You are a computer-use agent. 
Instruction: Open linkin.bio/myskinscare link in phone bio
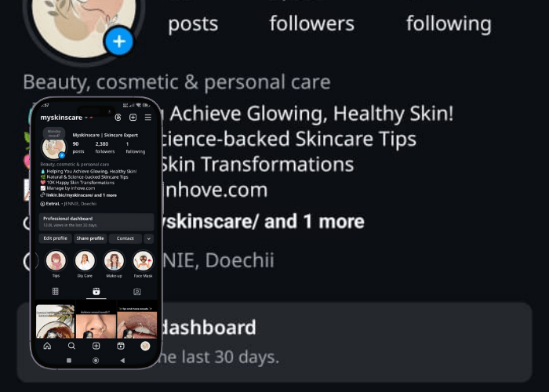click(69, 195)
